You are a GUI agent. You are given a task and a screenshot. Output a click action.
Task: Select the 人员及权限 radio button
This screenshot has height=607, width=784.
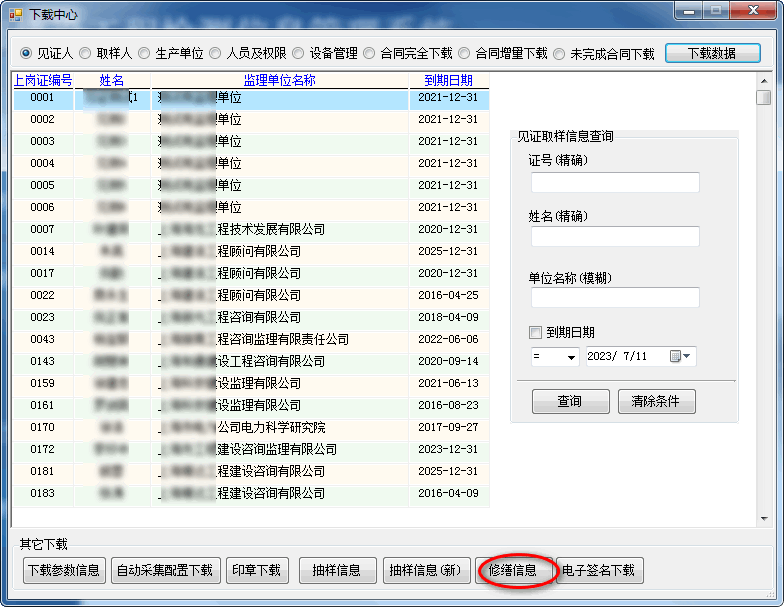click(x=216, y=53)
